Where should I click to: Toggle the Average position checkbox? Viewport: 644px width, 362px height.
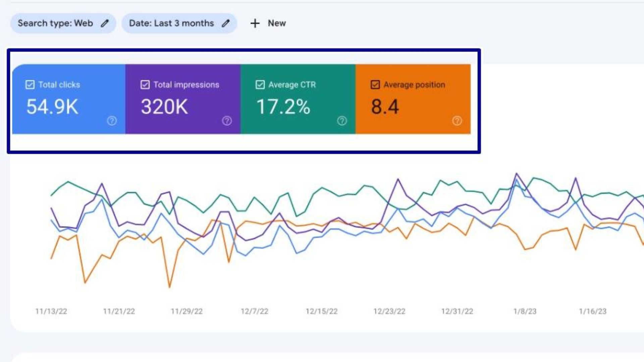point(375,84)
